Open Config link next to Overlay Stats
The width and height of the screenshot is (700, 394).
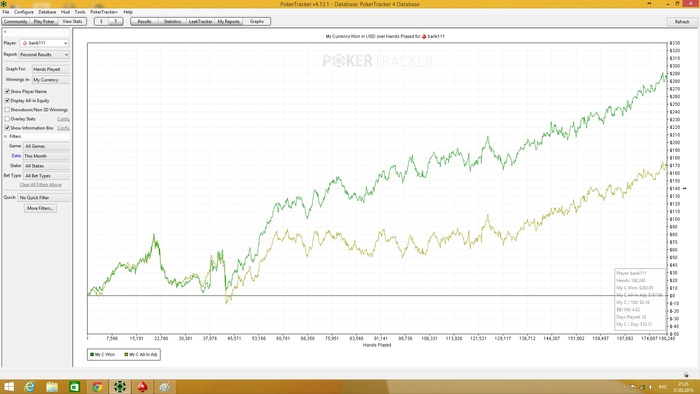tap(63, 119)
